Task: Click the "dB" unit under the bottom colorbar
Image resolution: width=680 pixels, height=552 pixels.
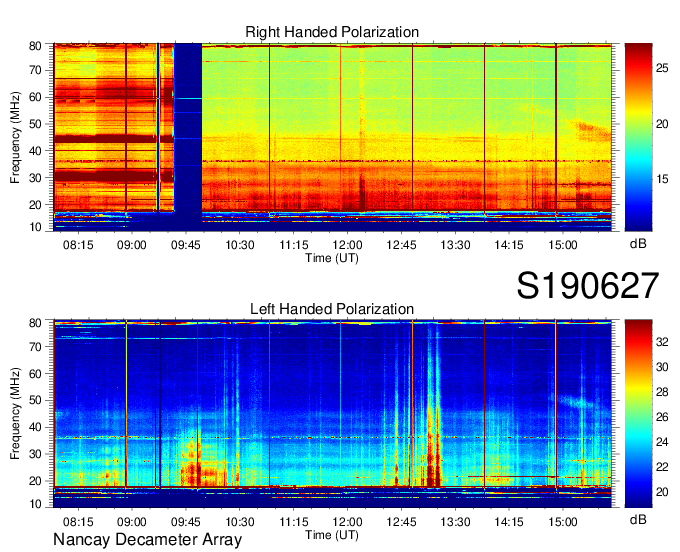Action: pyautogui.click(x=638, y=520)
